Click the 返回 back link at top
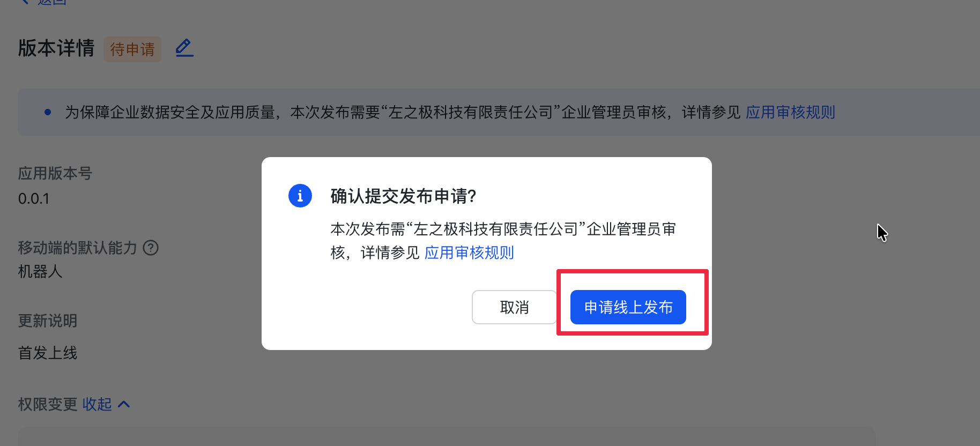 click(52, 2)
